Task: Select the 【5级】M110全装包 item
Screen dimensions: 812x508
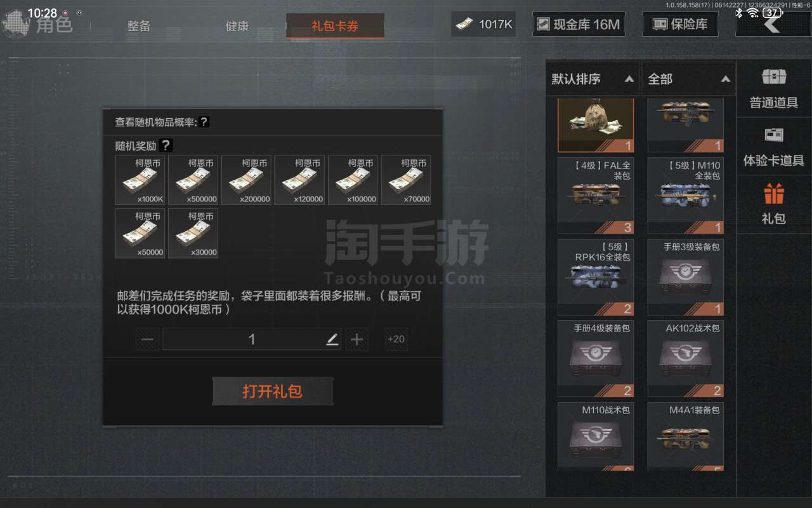Action: (685, 195)
